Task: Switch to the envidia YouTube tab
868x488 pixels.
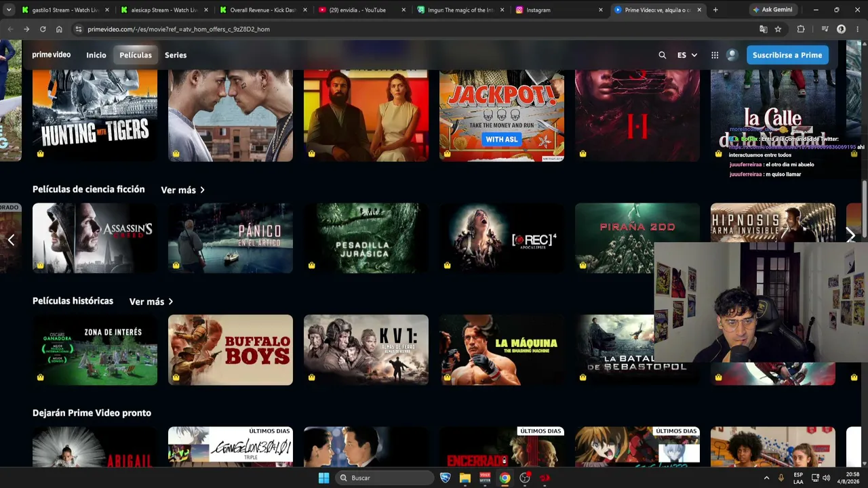Action: (361, 10)
